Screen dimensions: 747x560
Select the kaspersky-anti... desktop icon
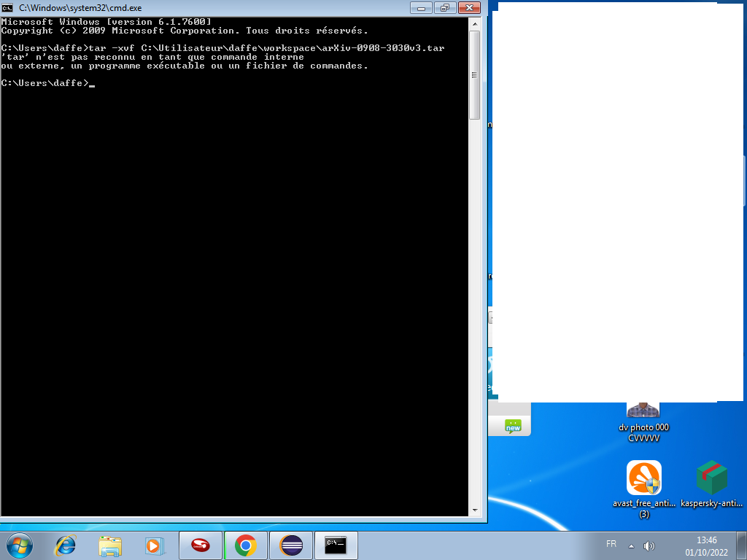point(711,483)
